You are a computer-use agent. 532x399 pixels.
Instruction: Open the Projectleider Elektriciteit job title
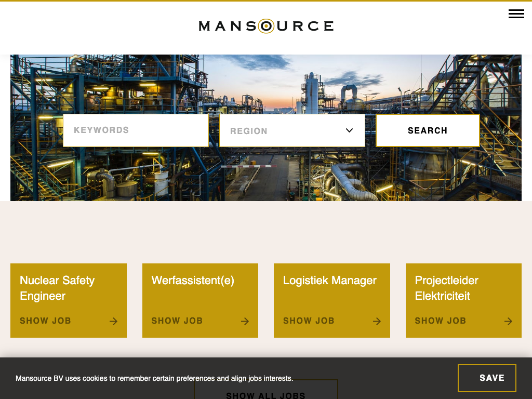(446, 288)
